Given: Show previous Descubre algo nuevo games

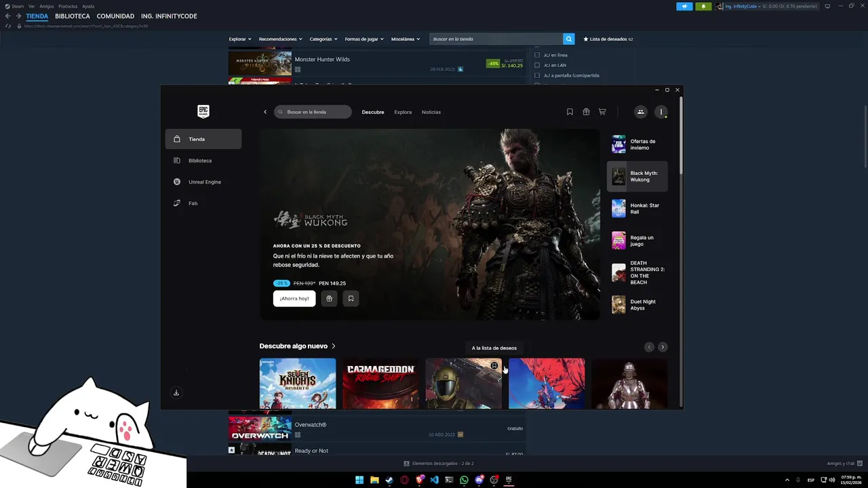Looking at the screenshot, I should (x=649, y=347).
